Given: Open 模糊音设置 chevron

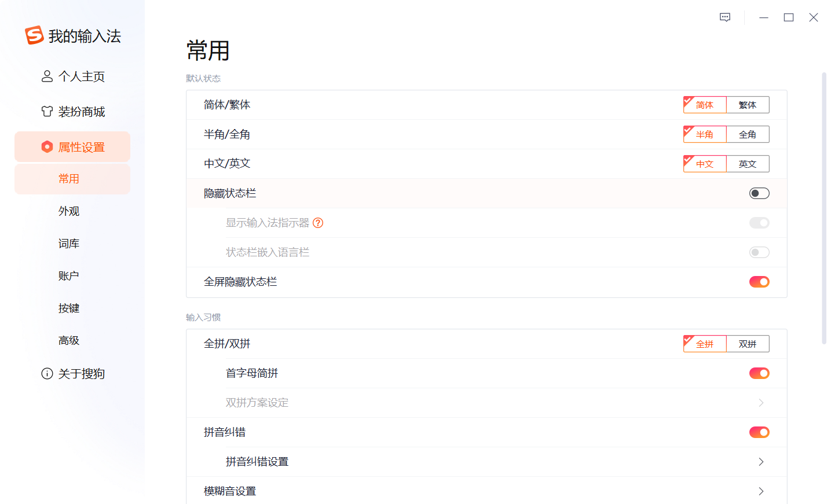Looking at the screenshot, I should point(761,491).
